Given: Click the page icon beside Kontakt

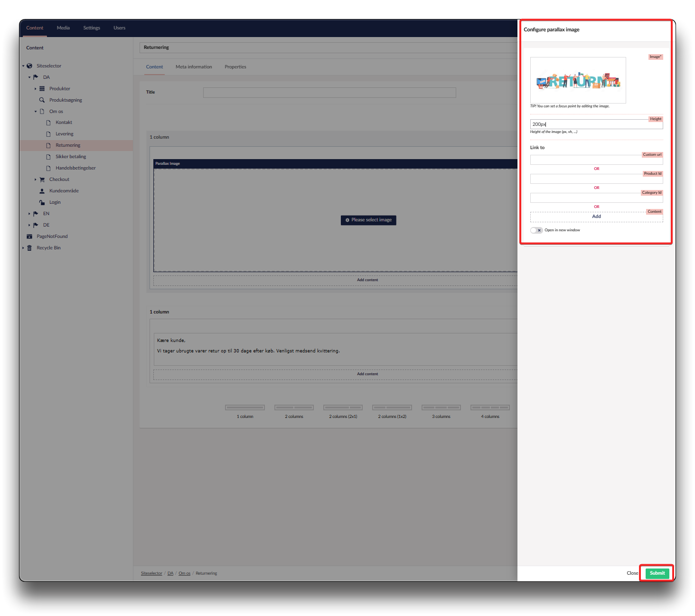Looking at the screenshot, I should [48, 123].
